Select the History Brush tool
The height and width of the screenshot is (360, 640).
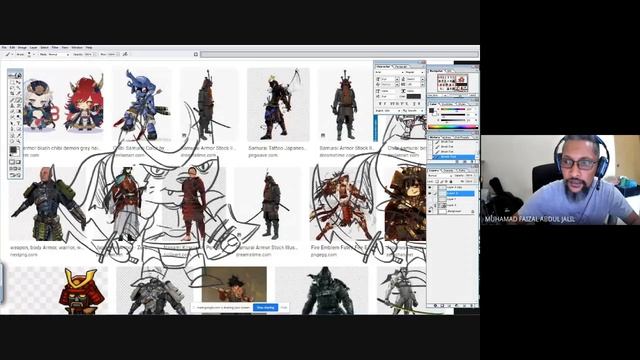pyautogui.click(x=19, y=105)
